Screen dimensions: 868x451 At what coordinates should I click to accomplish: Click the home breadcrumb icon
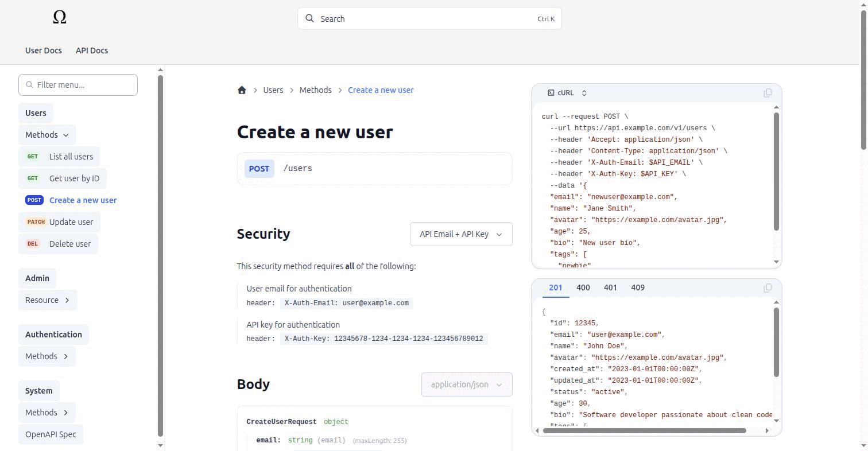pyautogui.click(x=242, y=90)
